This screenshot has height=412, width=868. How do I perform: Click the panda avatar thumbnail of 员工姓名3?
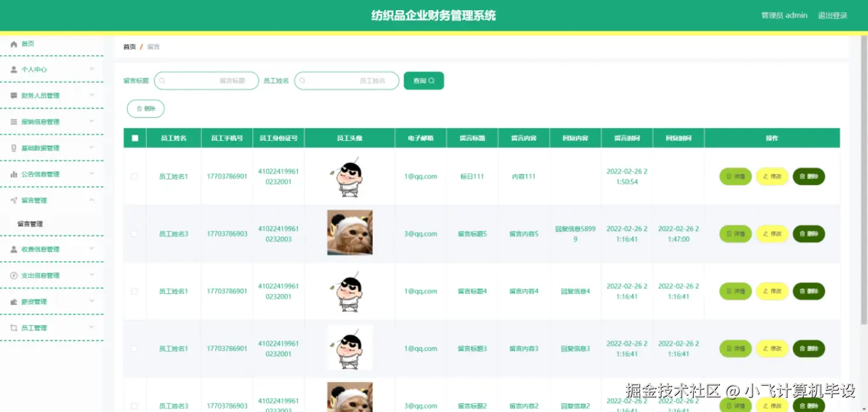point(350,232)
